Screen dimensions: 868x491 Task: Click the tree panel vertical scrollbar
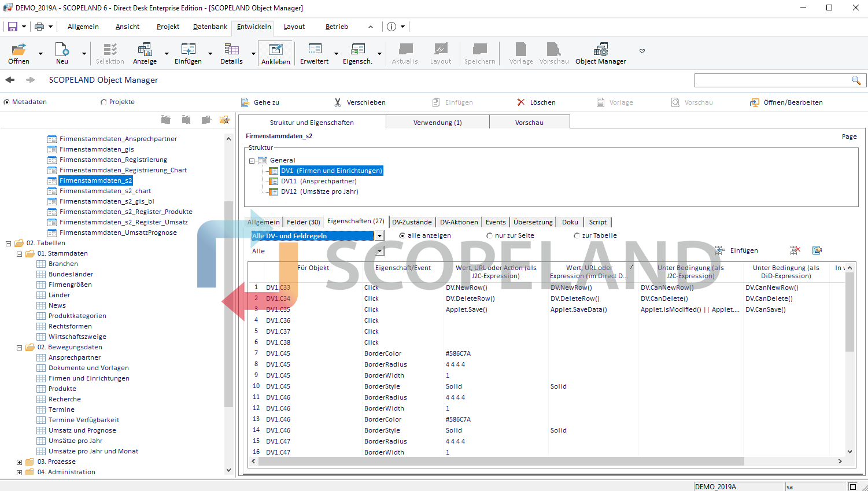coord(228,304)
